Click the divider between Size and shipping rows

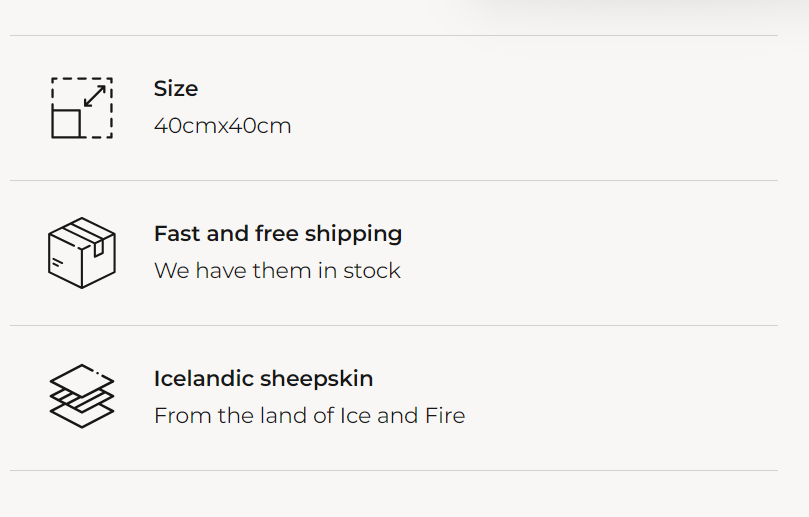pos(394,181)
